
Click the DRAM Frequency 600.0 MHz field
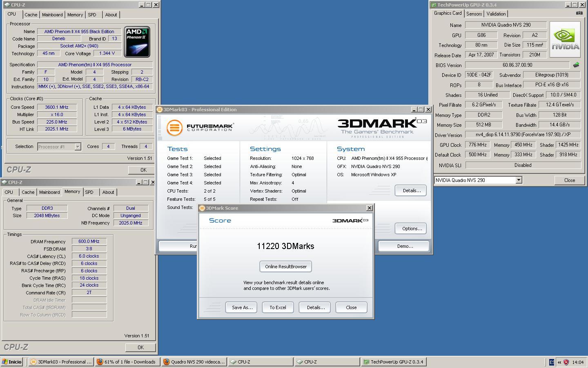click(x=89, y=242)
